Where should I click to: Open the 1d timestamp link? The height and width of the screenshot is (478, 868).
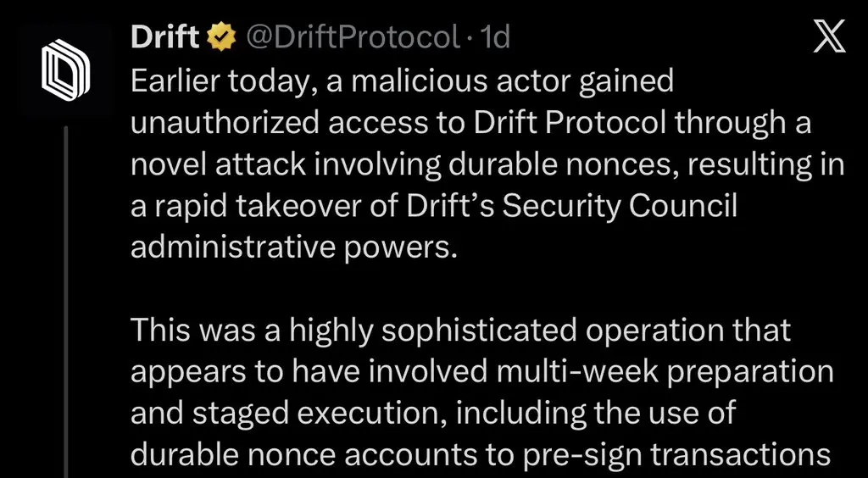click(x=495, y=37)
